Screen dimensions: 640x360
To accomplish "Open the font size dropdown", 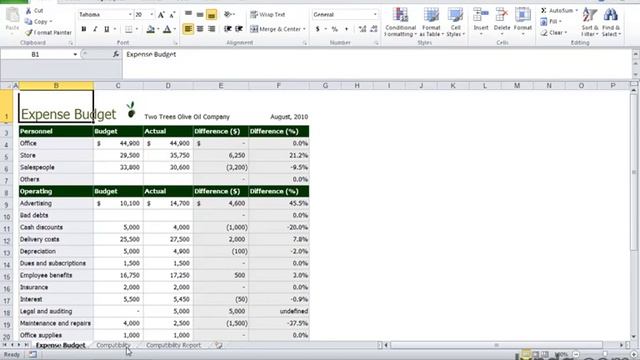I will tap(151, 15).
